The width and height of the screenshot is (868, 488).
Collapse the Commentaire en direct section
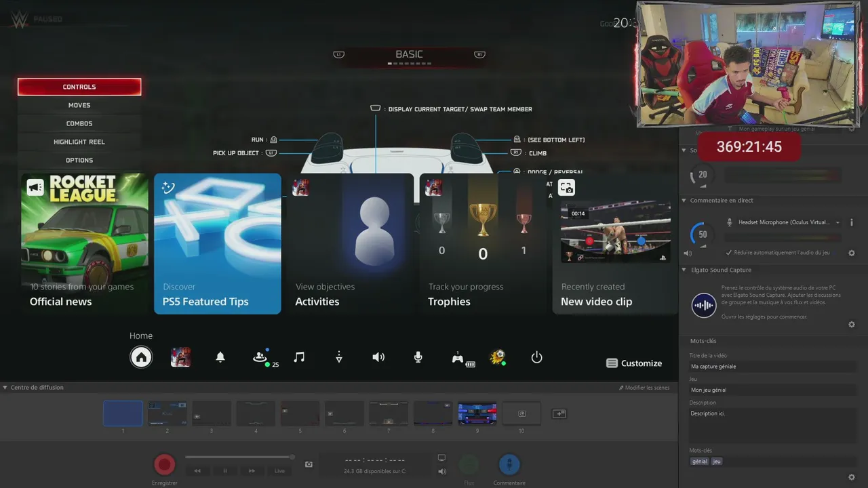pos(684,201)
